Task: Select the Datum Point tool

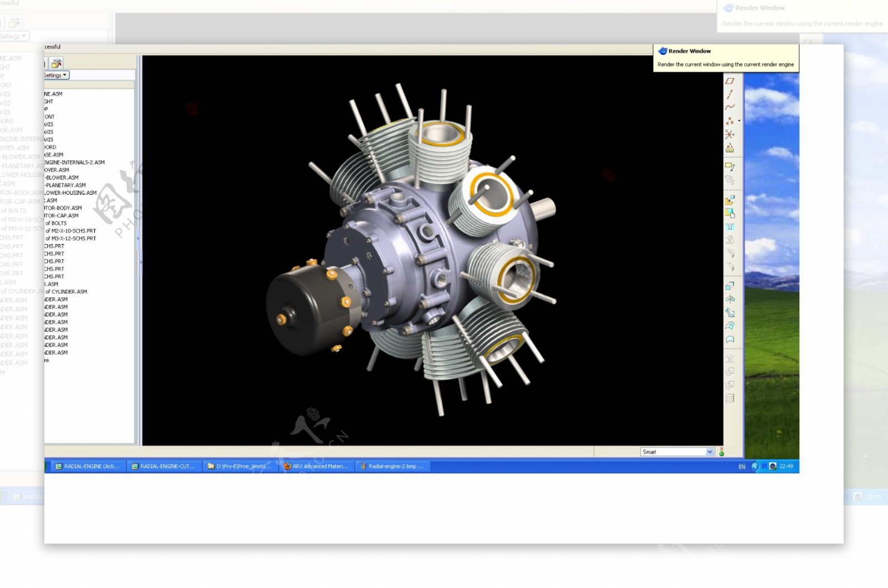Action: tap(729, 120)
